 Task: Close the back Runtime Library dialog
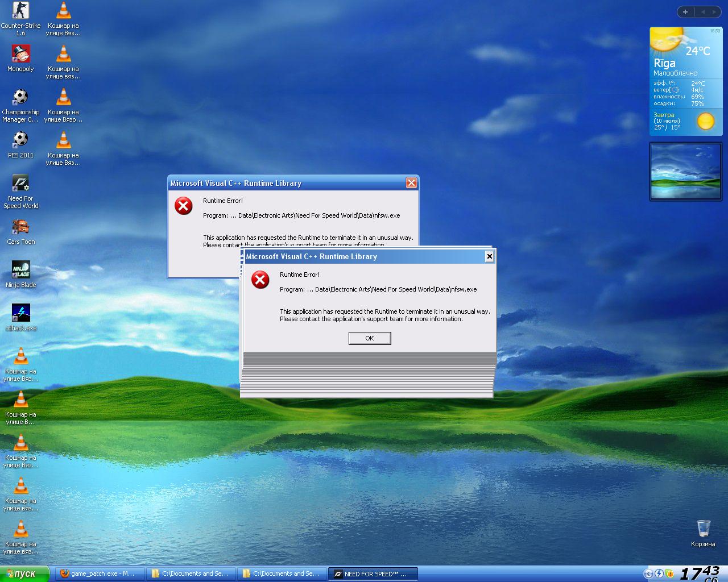coord(411,182)
